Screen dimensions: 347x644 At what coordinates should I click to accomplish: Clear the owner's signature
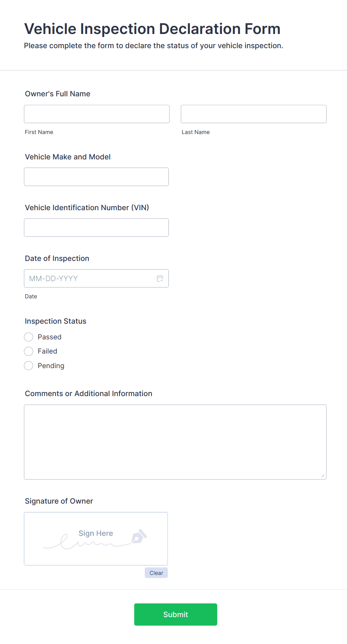click(x=156, y=572)
